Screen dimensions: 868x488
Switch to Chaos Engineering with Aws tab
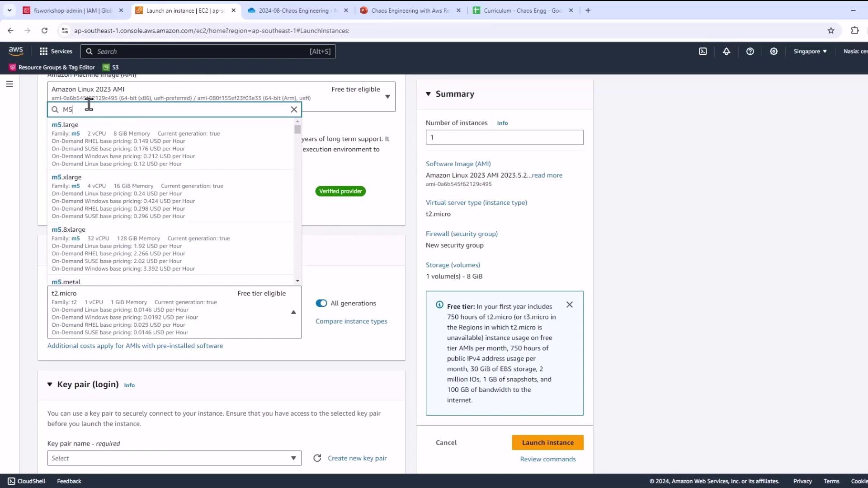click(410, 10)
